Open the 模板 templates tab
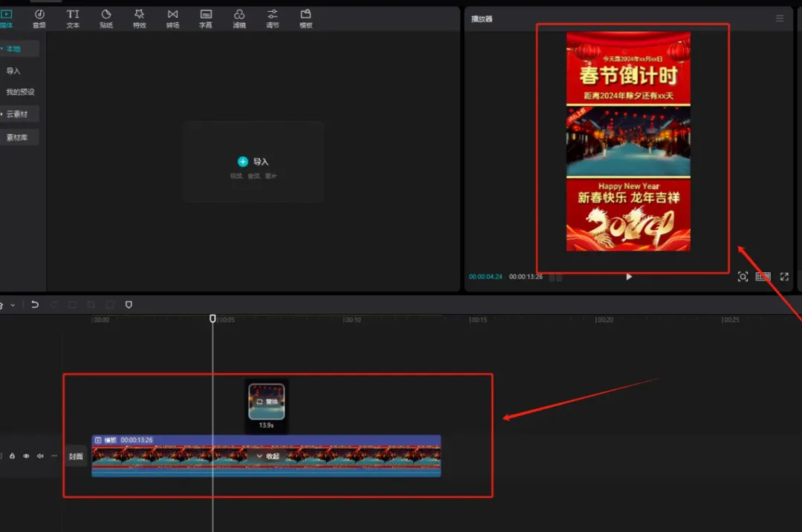The height and width of the screenshot is (532, 802). point(306,19)
